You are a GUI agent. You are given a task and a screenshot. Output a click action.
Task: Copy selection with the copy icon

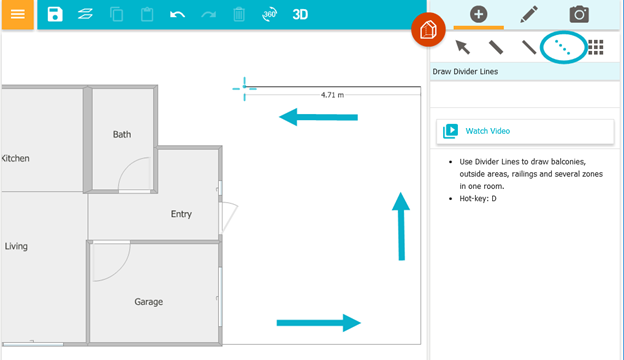tap(117, 15)
